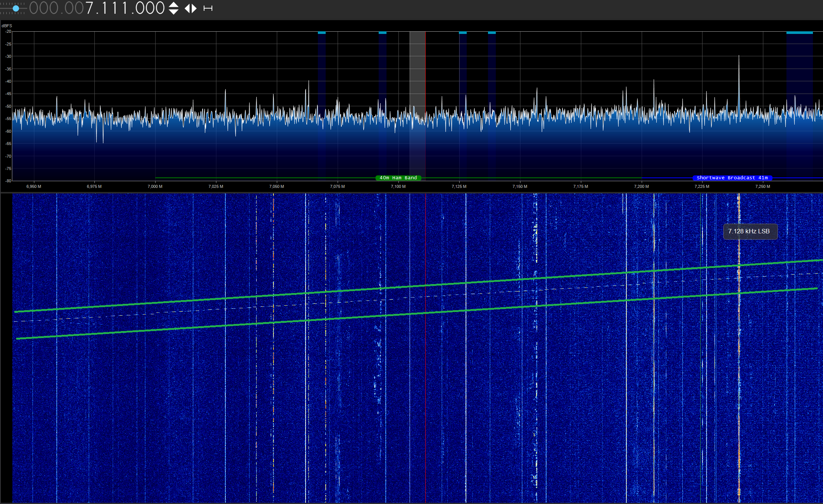Click the leftmost cyan bookmark marker
Image resolution: width=823 pixels, height=504 pixels.
[x=322, y=33]
